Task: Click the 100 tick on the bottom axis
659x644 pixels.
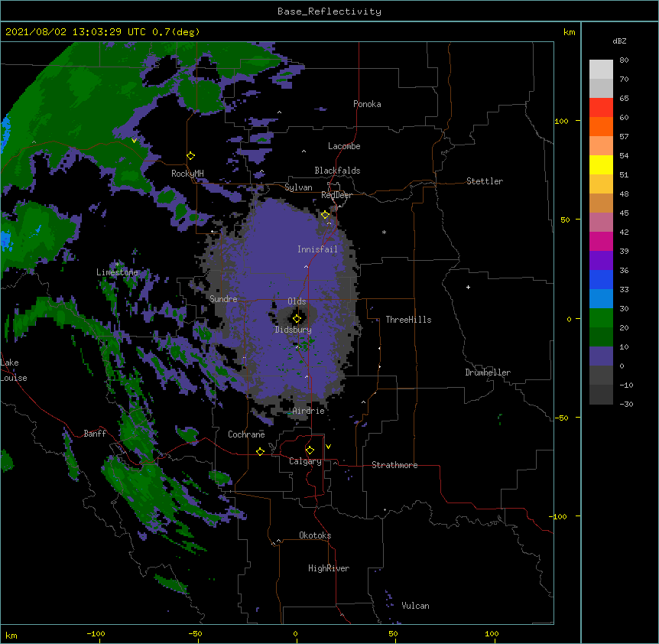Action: tap(492, 634)
